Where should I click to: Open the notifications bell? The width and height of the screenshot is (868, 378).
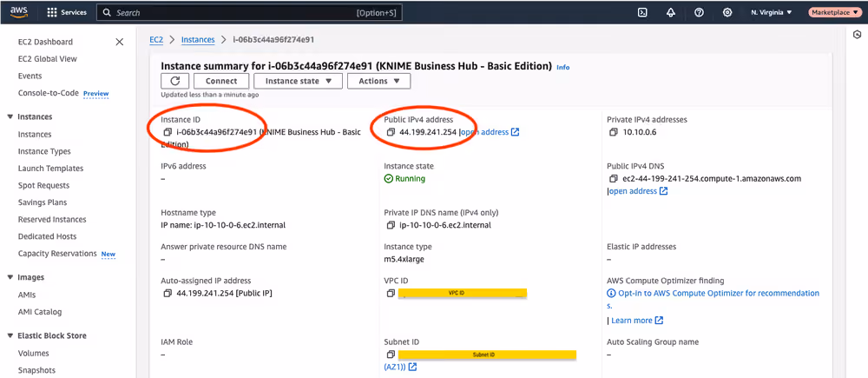[671, 12]
